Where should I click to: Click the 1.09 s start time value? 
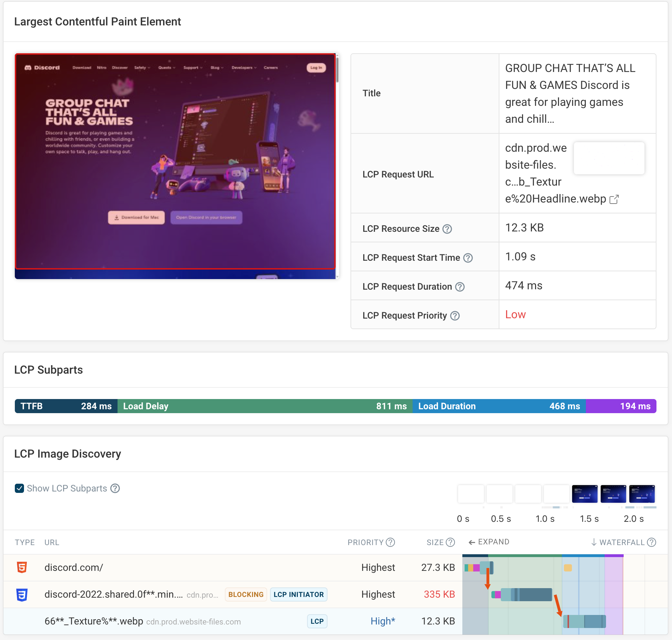pyautogui.click(x=520, y=256)
